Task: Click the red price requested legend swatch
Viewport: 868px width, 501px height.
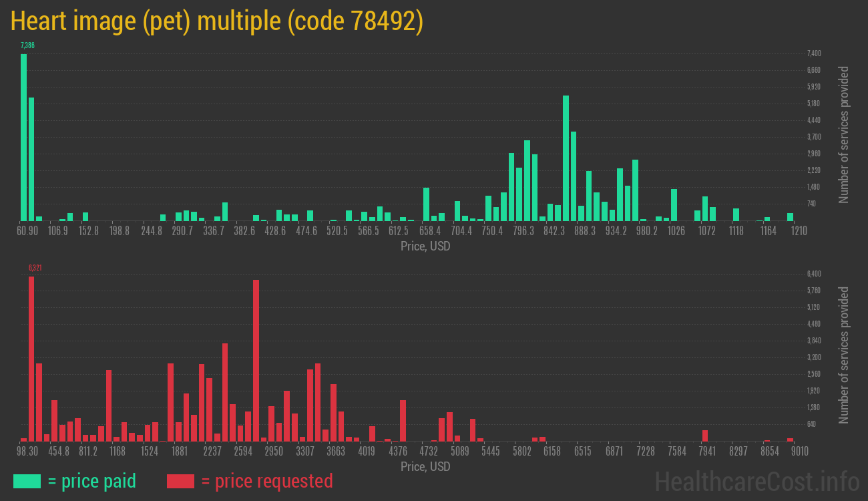Action: (180, 481)
